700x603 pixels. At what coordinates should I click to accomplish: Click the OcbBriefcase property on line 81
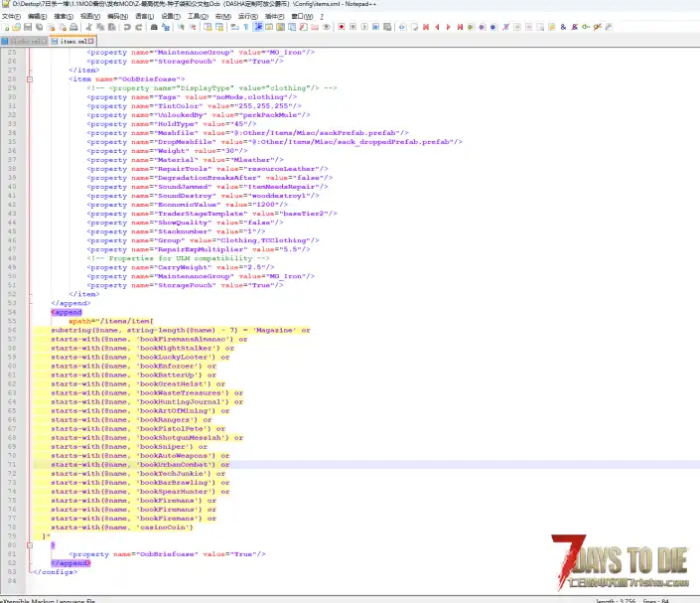[x=167, y=554]
